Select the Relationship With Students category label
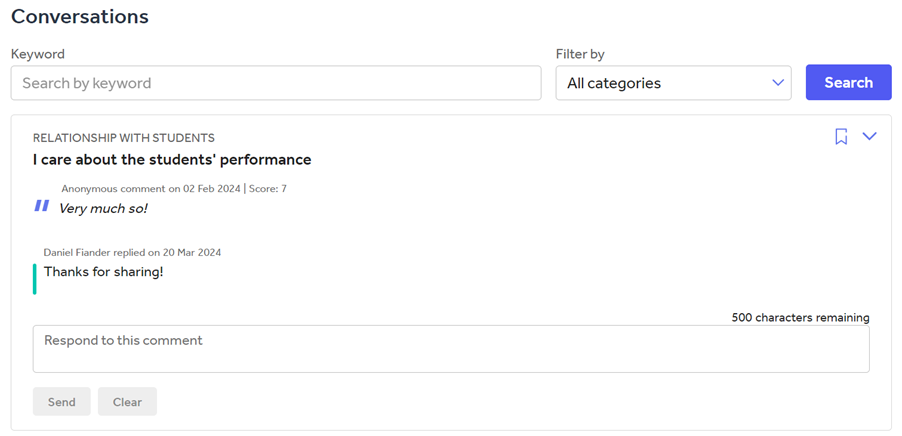This screenshot has width=902, height=436. coord(123,138)
